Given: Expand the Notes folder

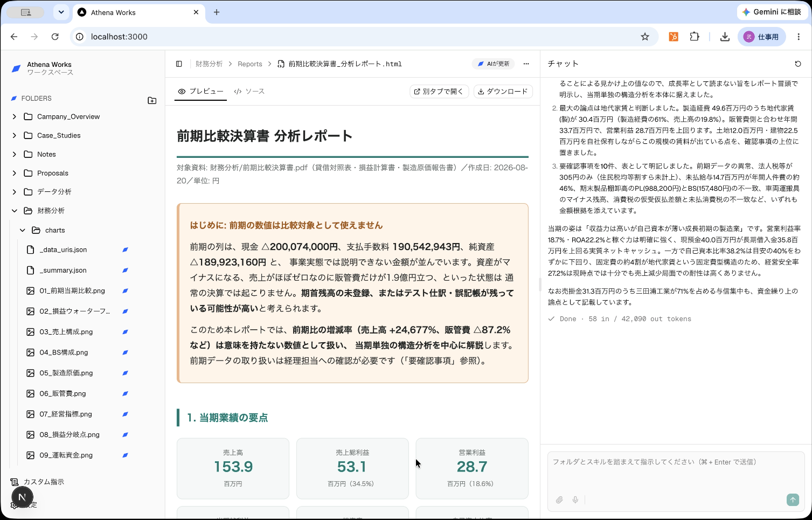Looking at the screenshot, I should click(15, 154).
